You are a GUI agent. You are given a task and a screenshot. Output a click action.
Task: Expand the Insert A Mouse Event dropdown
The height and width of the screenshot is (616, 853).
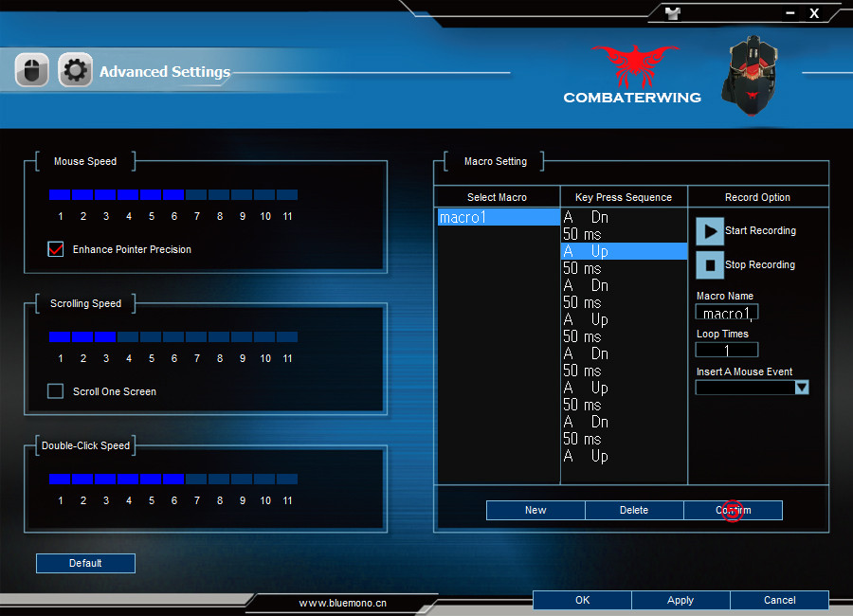pos(801,388)
